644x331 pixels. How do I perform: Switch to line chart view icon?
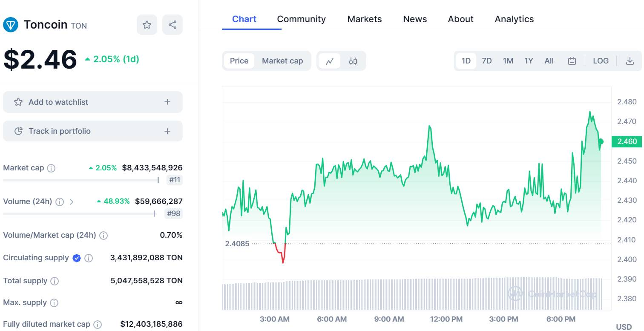(329, 61)
